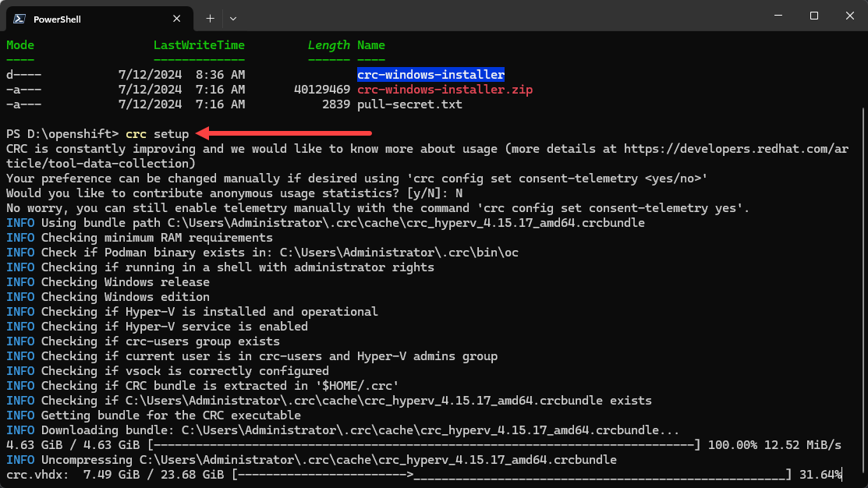Maximize the terminal window
This screenshot has height=488, width=868.
[x=813, y=16]
